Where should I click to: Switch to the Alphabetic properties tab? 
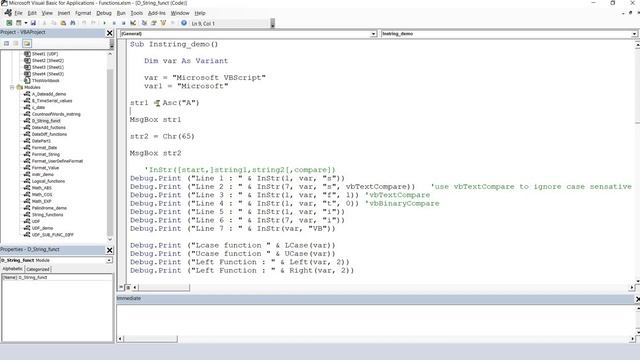13,269
